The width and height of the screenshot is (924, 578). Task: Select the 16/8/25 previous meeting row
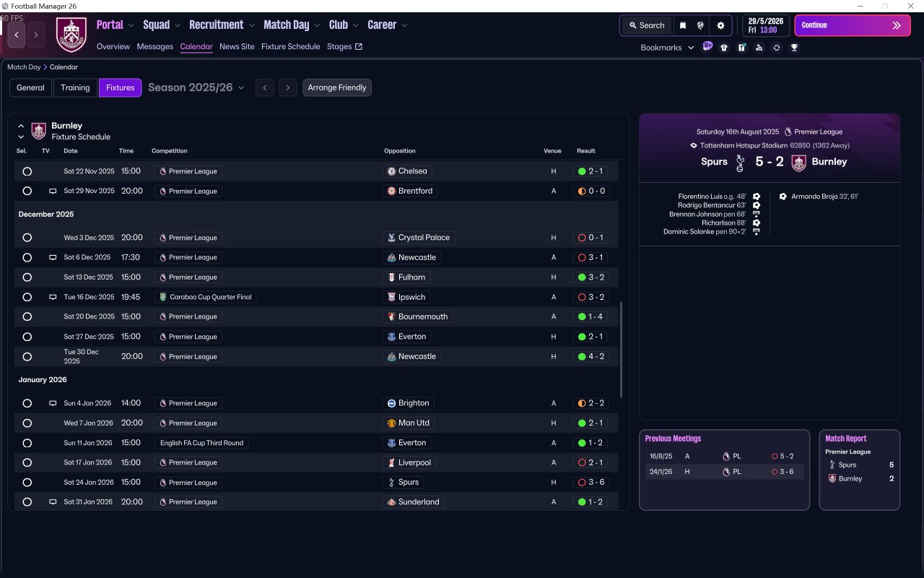pos(724,456)
